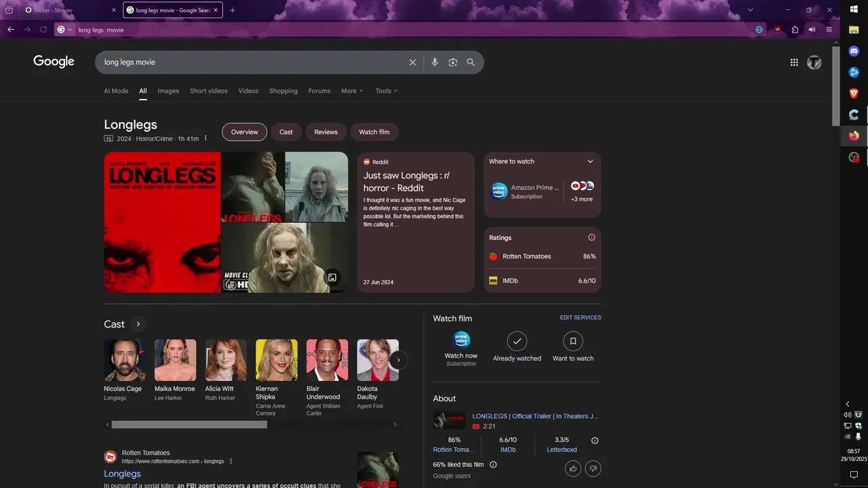Click the Rotten Tomatoes 86% rating row
This screenshot has width=868, height=488.
542,256
